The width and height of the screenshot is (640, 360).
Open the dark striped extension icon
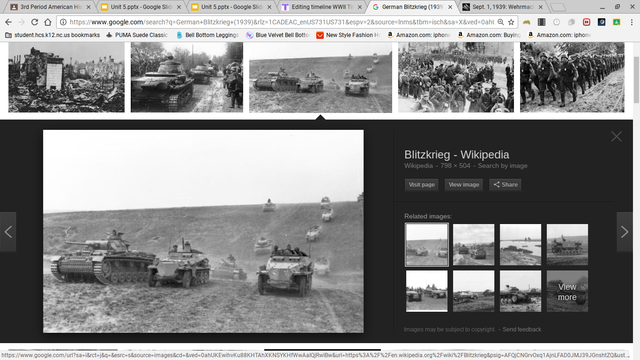click(x=542, y=22)
